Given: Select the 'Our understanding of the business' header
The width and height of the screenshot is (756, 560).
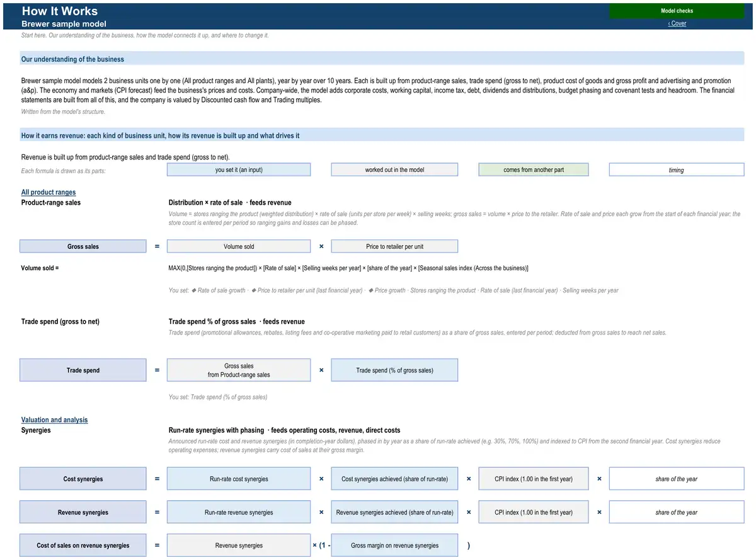Looking at the screenshot, I should tap(382, 59).
